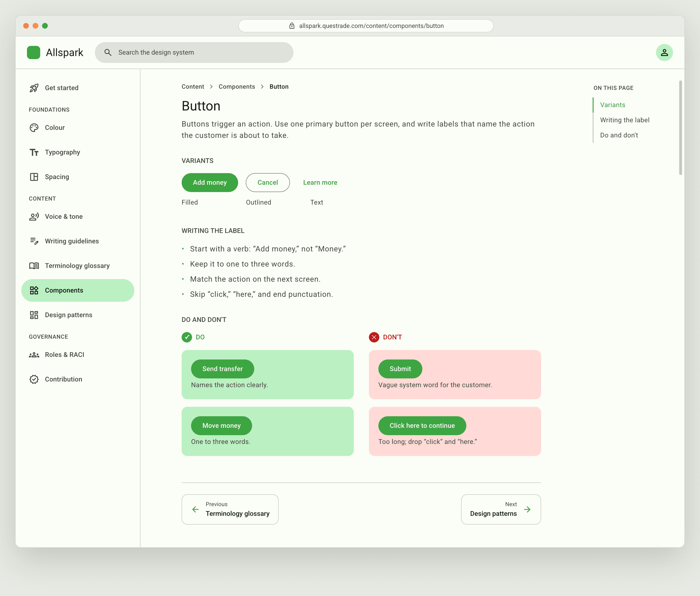The image size is (700, 596).
Task: Click the caption "Names the action clearly."
Action: pyautogui.click(x=229, y=385)
